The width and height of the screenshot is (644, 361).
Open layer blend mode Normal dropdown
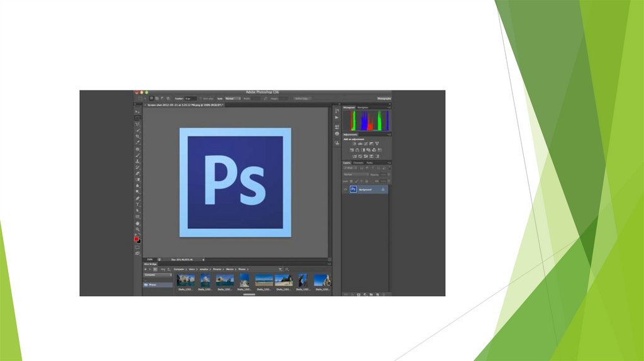356,175
